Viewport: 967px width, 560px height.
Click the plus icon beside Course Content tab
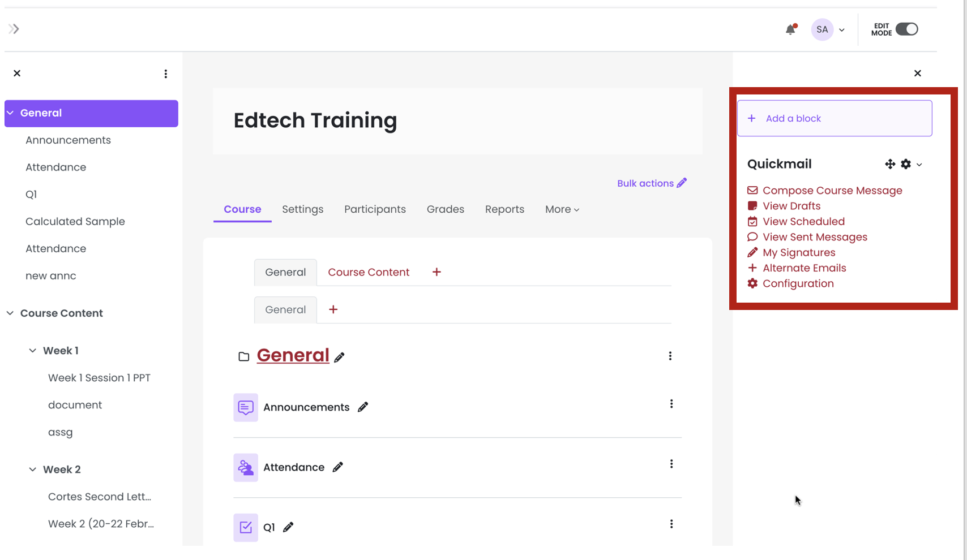point(437,272)
